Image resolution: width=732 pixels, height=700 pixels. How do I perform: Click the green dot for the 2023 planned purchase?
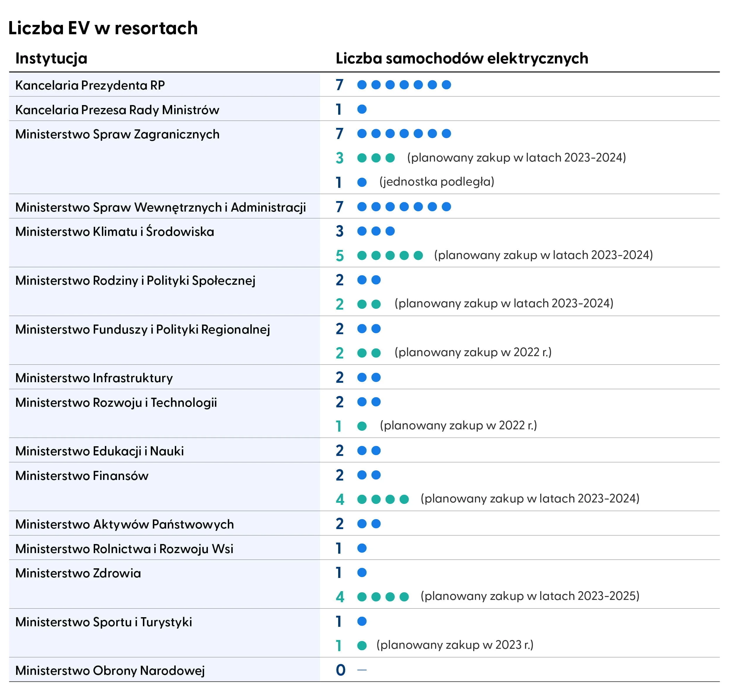[362, 646]
